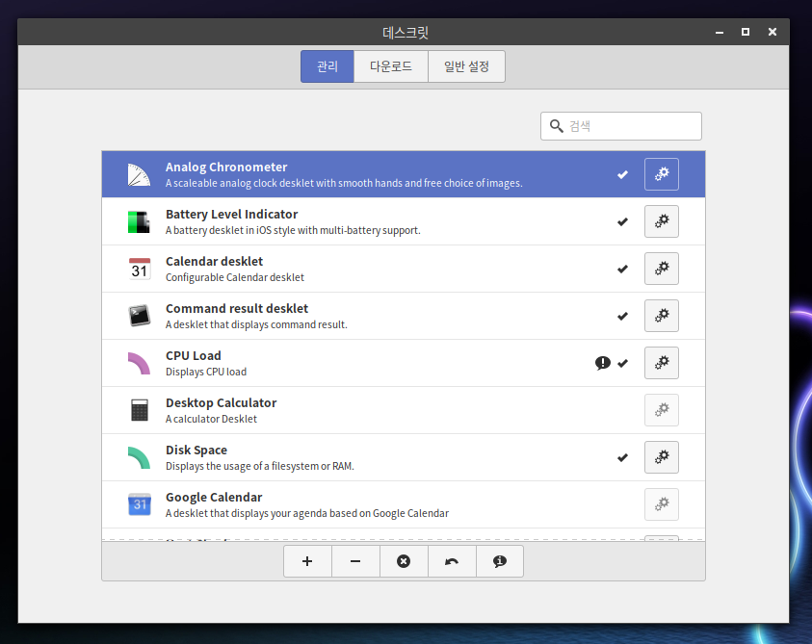Click the Calendar desklet 31 icon

140,270
